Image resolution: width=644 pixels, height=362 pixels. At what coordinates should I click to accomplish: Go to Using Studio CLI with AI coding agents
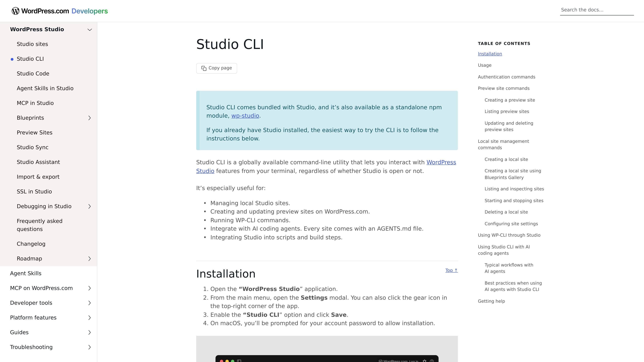[x=504, y=250]
